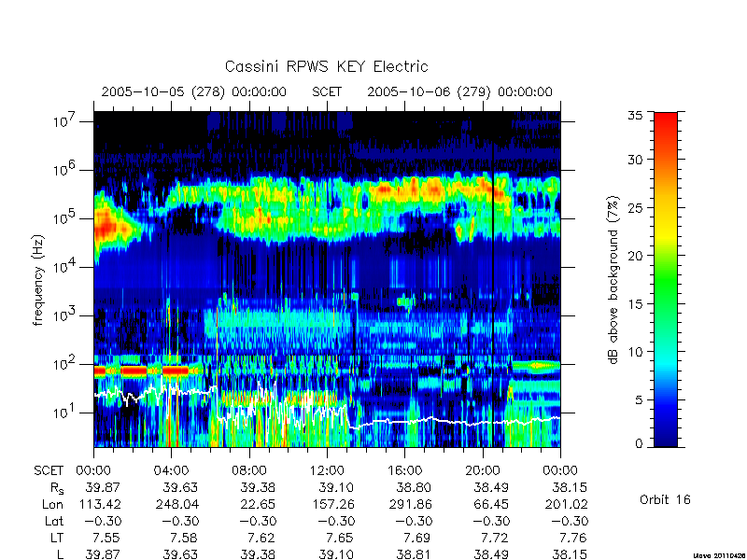Click the Rs value 39.10 in the Rs row
Viewport: 747px width, 560px height.
pyautogui.click(x=336, y=487)
